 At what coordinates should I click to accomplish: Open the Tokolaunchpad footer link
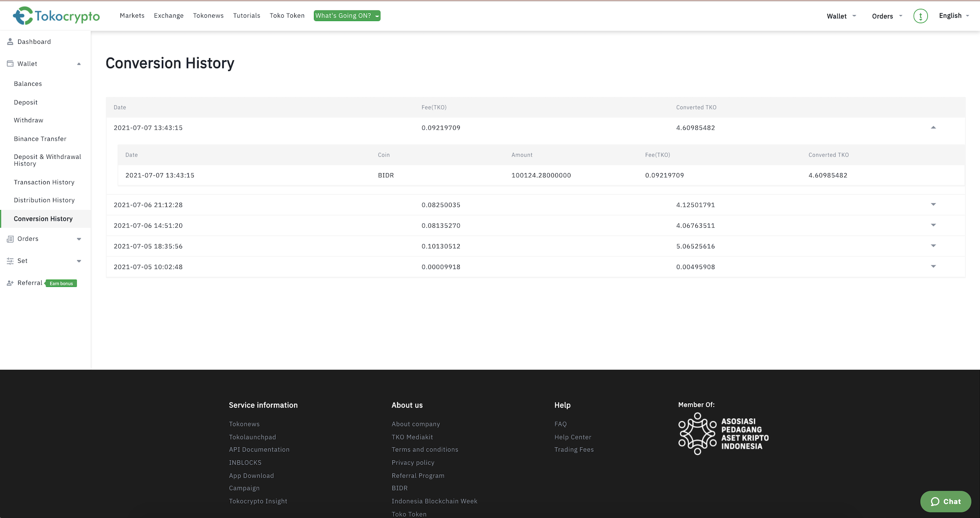[x=253, y=437]
